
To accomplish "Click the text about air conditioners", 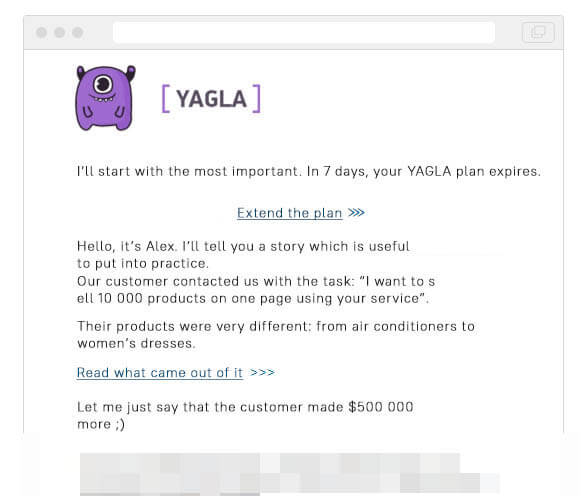I will 276,335.
